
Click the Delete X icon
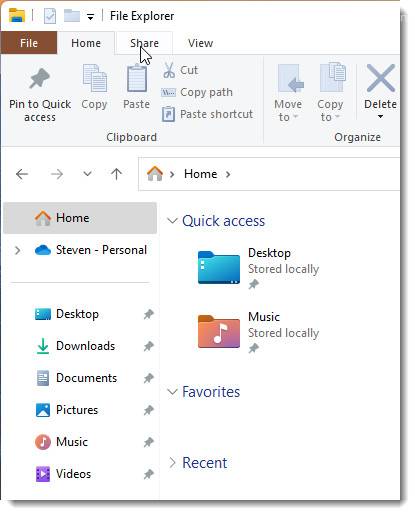coord(380,78)
